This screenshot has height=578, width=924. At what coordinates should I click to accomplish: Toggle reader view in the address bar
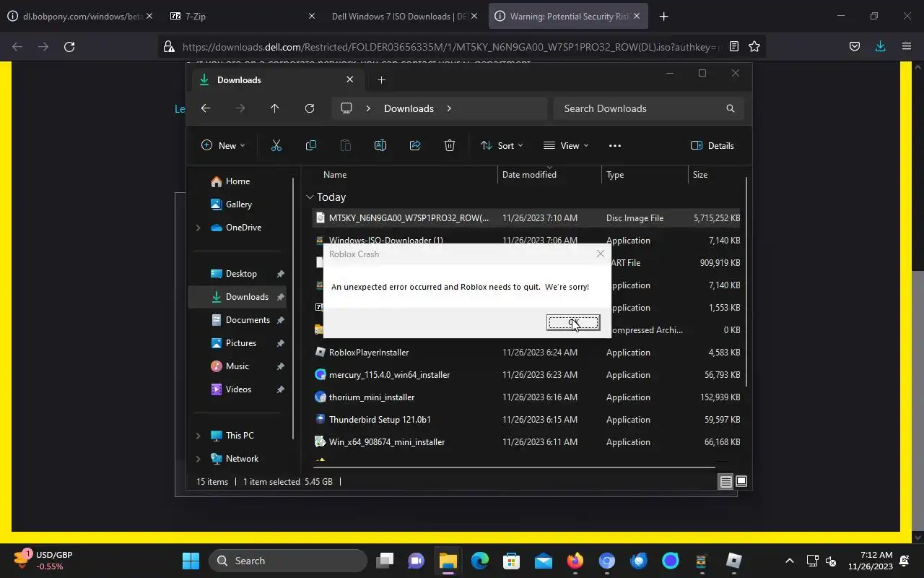click(x=734, y=46)
